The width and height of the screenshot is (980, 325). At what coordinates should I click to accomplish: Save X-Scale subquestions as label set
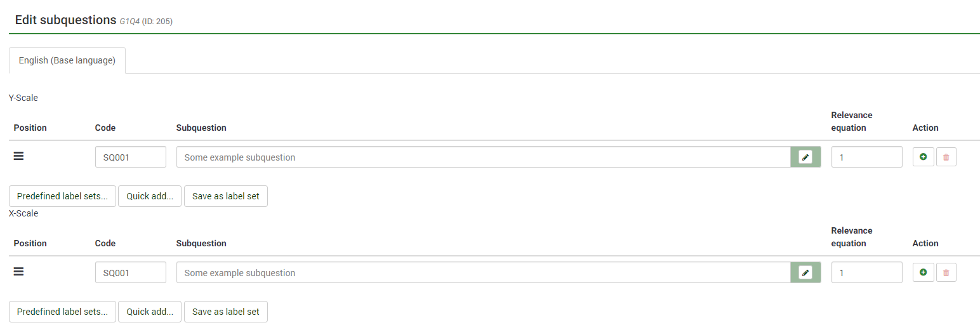point(225,312)
